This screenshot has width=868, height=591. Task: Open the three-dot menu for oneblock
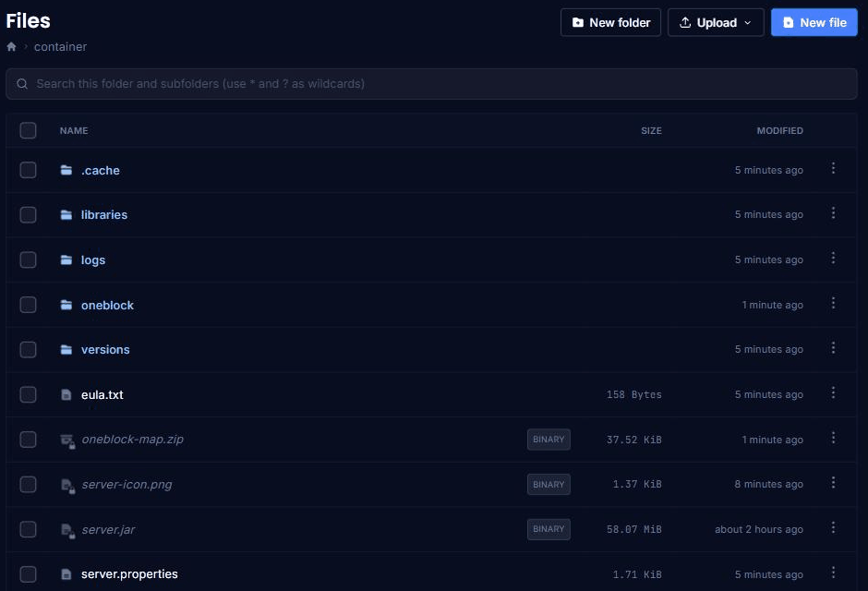pyautogui.click(x=833, y=303)
